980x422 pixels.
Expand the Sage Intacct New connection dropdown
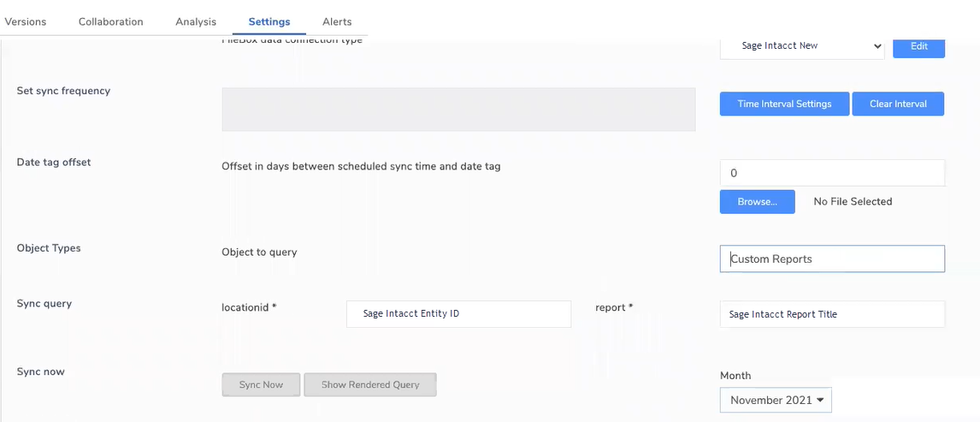[801, 46]
